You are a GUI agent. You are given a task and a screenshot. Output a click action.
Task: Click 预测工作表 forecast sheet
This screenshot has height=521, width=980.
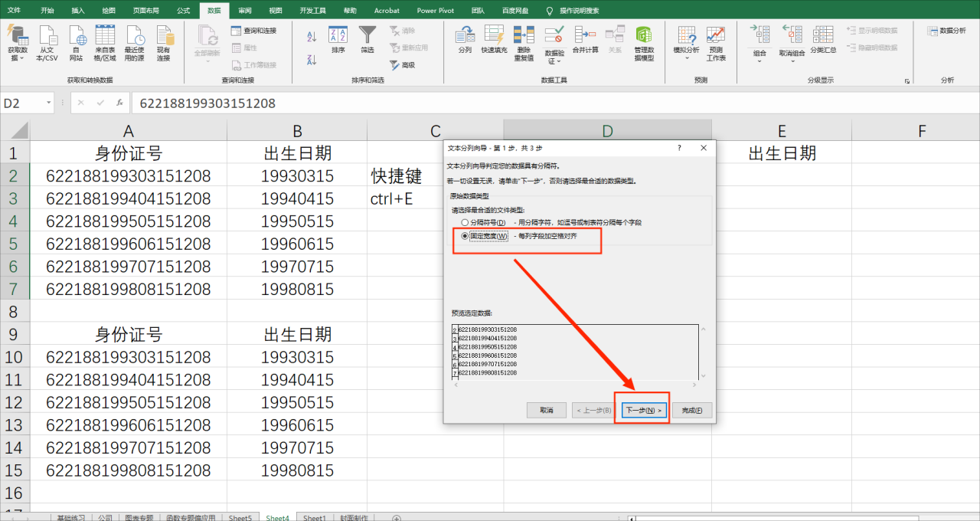(716, 43)
